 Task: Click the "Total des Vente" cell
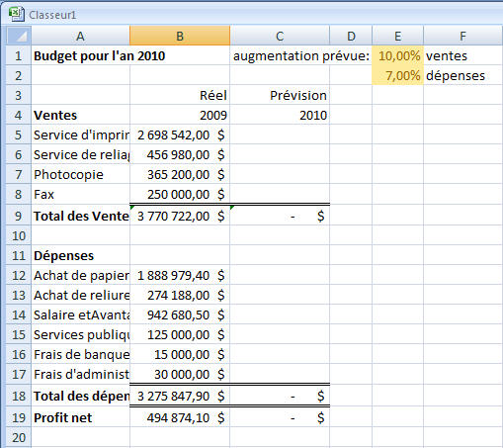click(81, 216)
